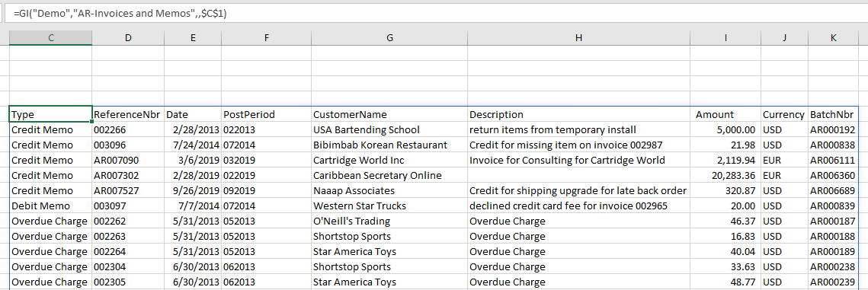Image resolution: width=868 pixels, height=290 pixels.
Task: Select 'Invoice for Consulting for Cartridge World' cell
Action: [x=578, y=160]
